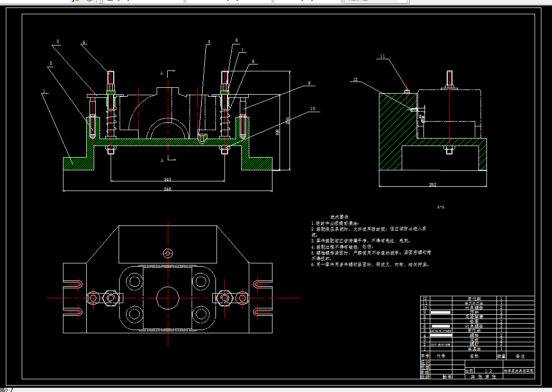552x392 pixels.
Task: Click technical requirement note number 3
Action: [361, 241]
